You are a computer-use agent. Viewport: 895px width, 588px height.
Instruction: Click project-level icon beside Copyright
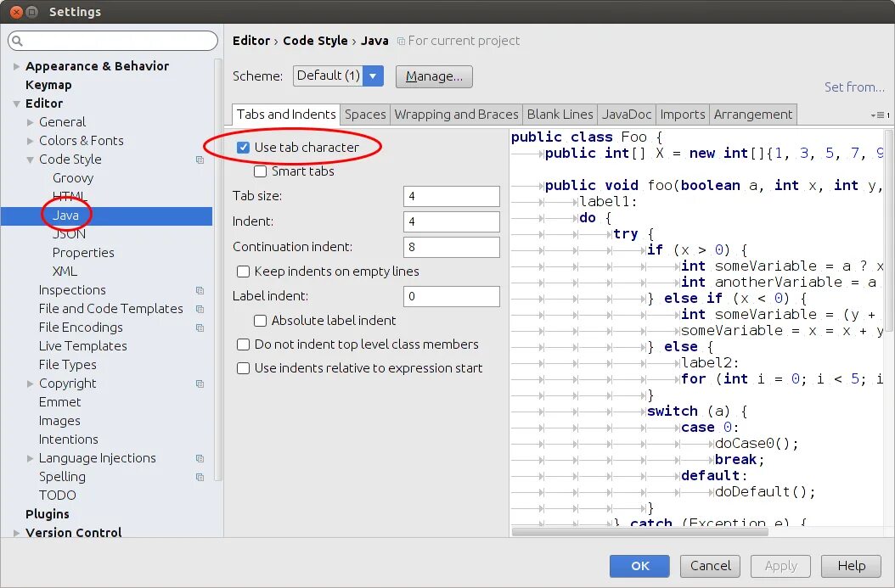click(x=200, y=384)
